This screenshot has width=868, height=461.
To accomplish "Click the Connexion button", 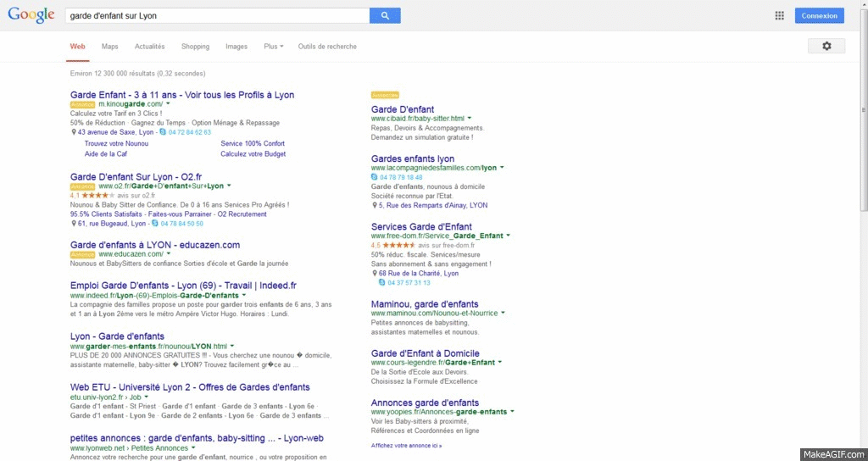I will tap(819, 15).
